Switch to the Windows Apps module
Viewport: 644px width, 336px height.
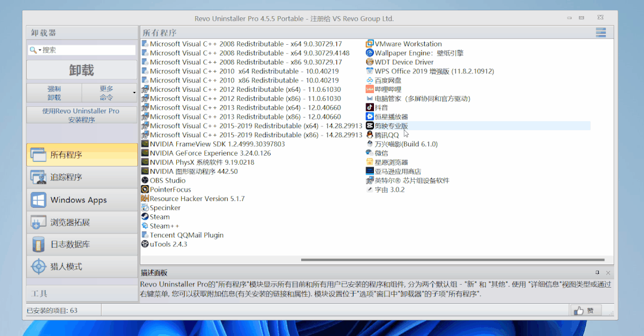[82, 200]
